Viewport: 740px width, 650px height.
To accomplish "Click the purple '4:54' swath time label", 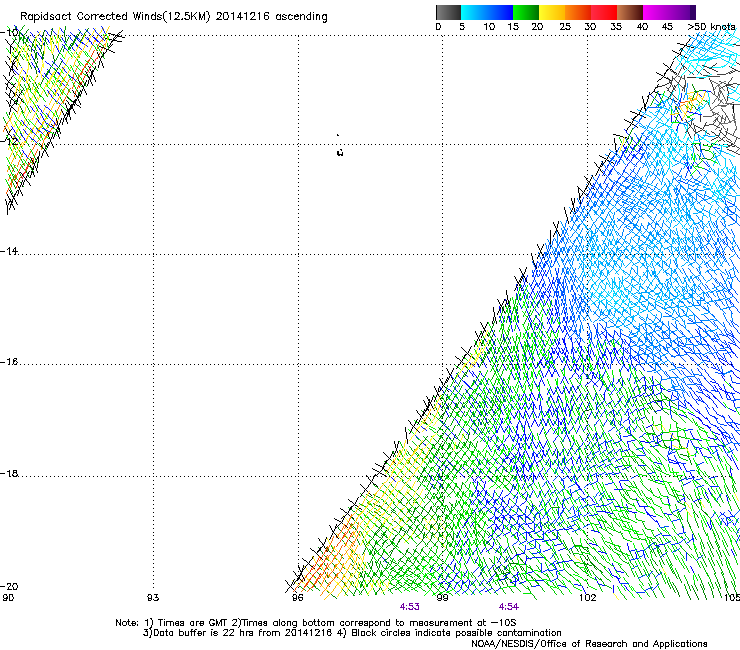I will click(x=508, y=607).
